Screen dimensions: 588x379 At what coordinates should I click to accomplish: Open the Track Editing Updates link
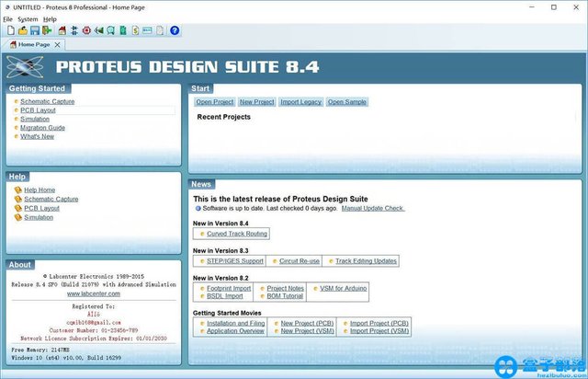pyautogui.click(x=366, y=261)
